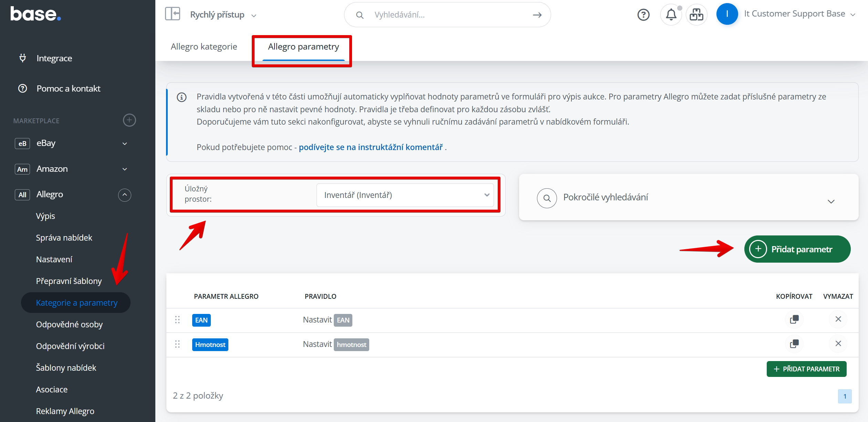
Task: Follow the instruktážní komentář link
Action: 371,147
